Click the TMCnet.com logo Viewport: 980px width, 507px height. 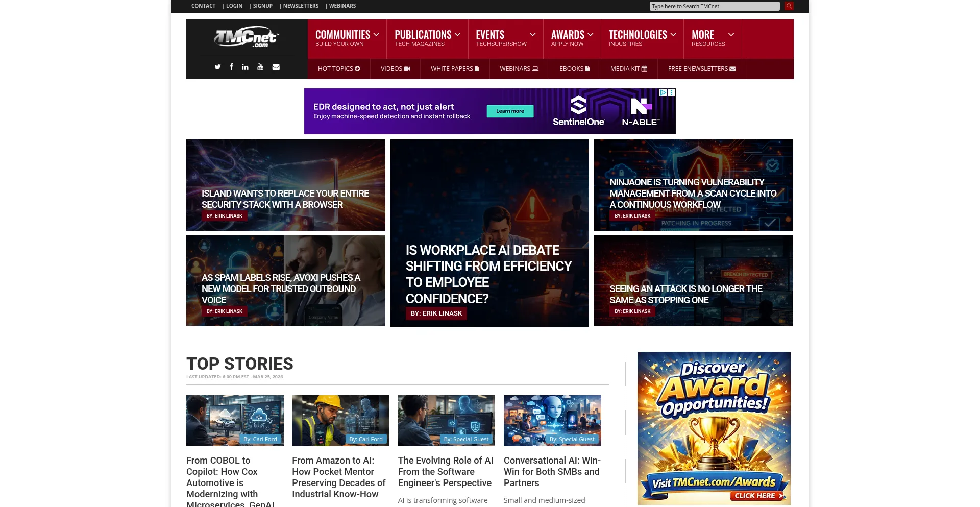[x=247, y=37]
